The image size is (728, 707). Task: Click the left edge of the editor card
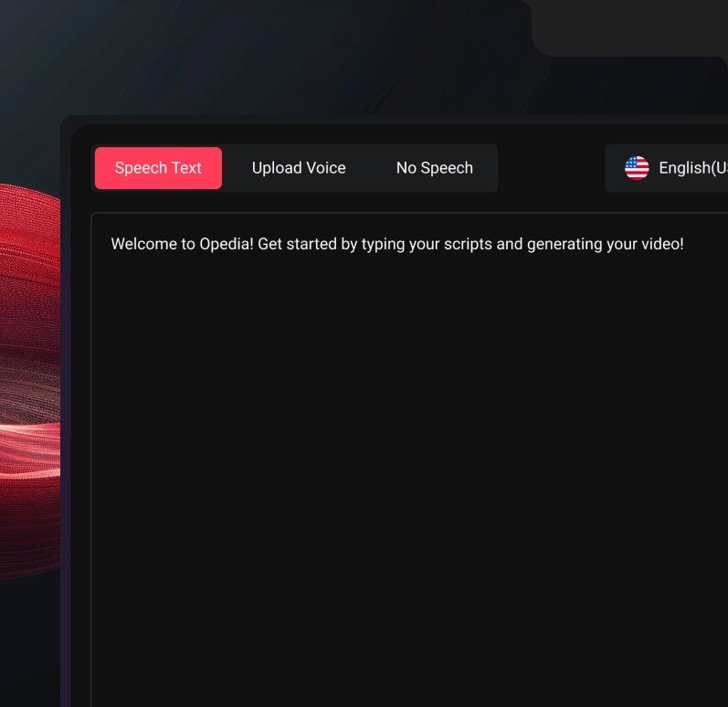[x=66, y=413]
